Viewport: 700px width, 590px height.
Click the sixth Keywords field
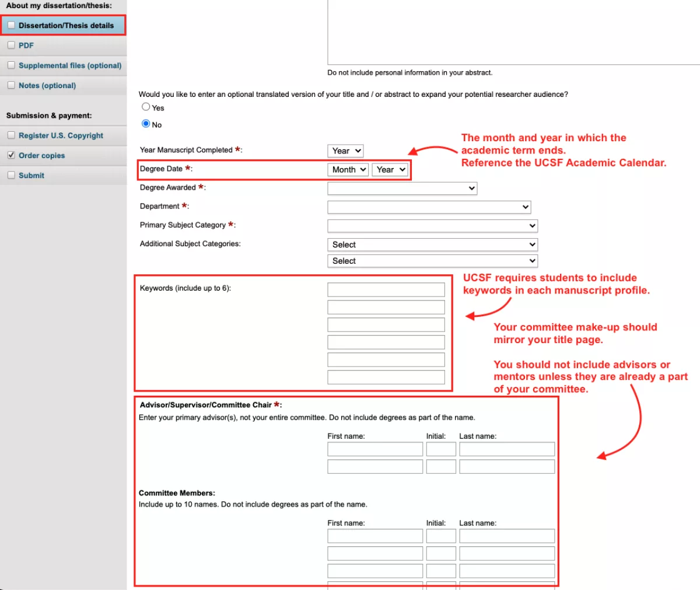tap(386, 377)
